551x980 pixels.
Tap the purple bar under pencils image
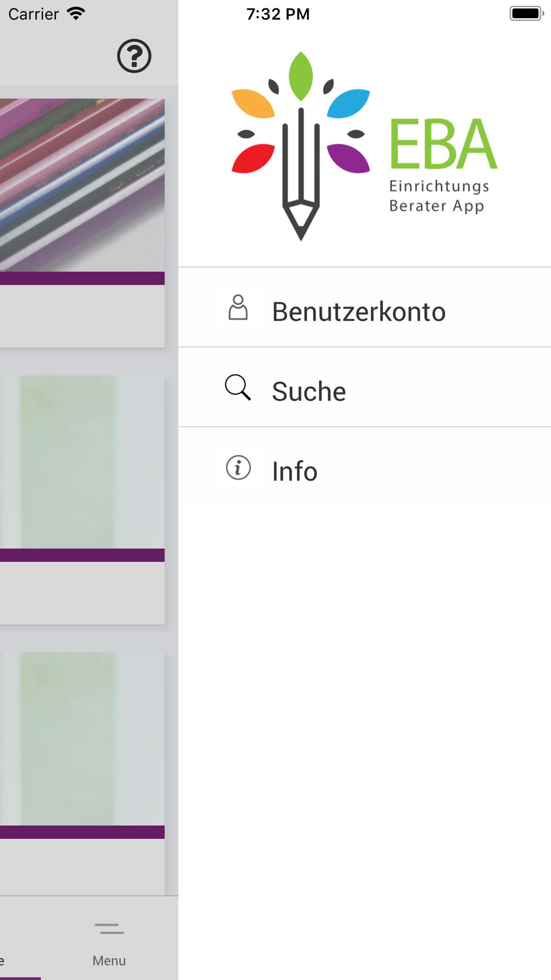point(82,278)
